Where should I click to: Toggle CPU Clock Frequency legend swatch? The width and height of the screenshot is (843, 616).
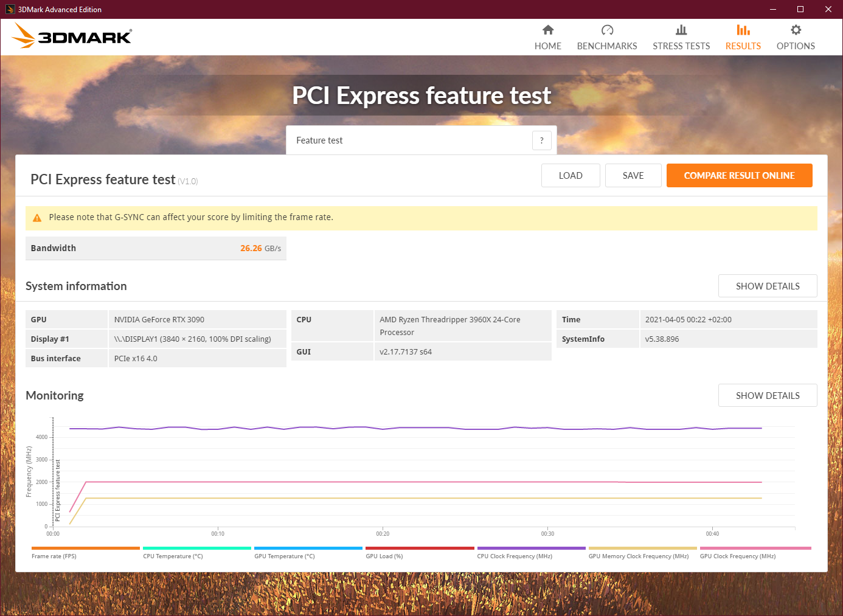pyautogui.click(x=532, y=548)
